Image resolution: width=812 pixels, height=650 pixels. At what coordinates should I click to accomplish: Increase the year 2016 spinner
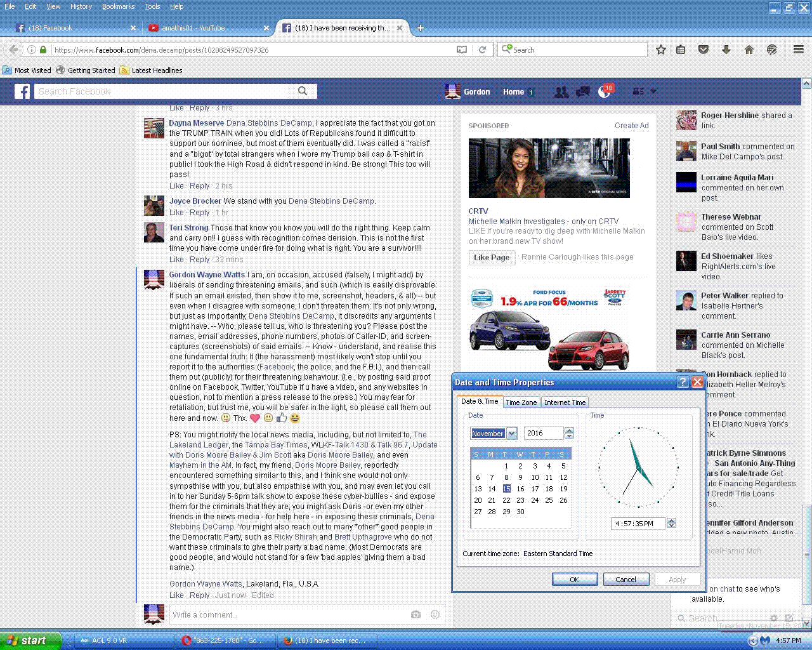[569, 430]
